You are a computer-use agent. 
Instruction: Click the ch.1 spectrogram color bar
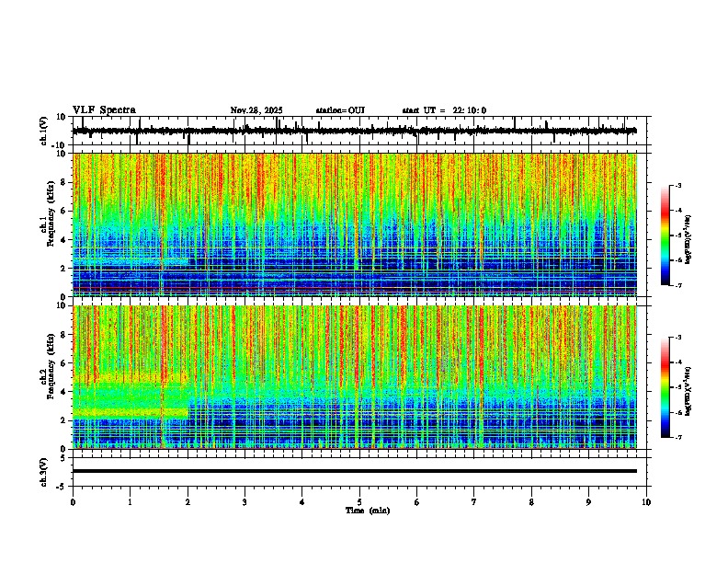pyautogui.click(x=665, y=236)
